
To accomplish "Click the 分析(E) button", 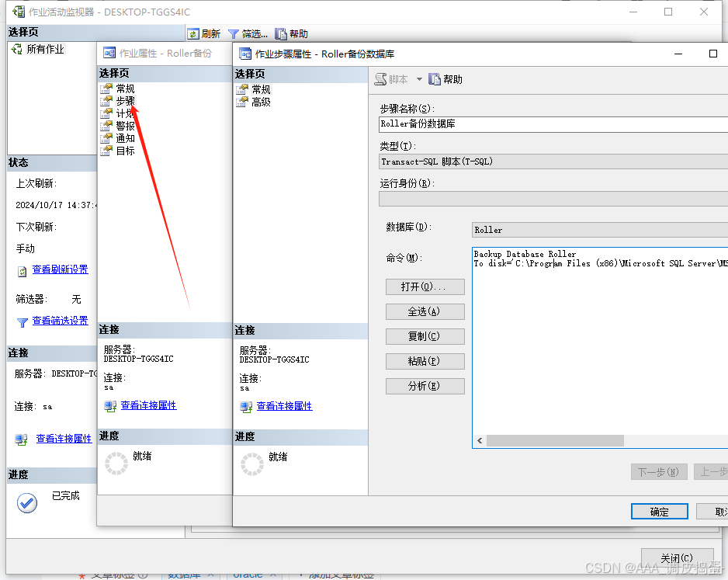I will click(x=425, y=386).
